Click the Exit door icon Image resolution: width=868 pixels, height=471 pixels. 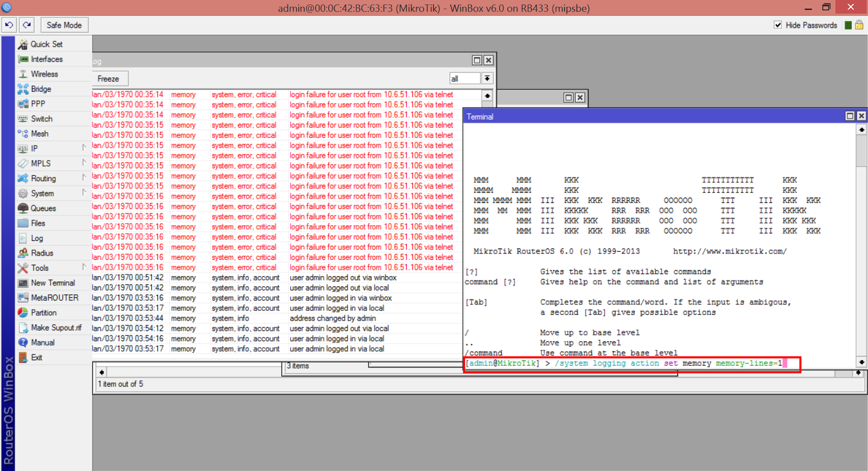[23, 358]
